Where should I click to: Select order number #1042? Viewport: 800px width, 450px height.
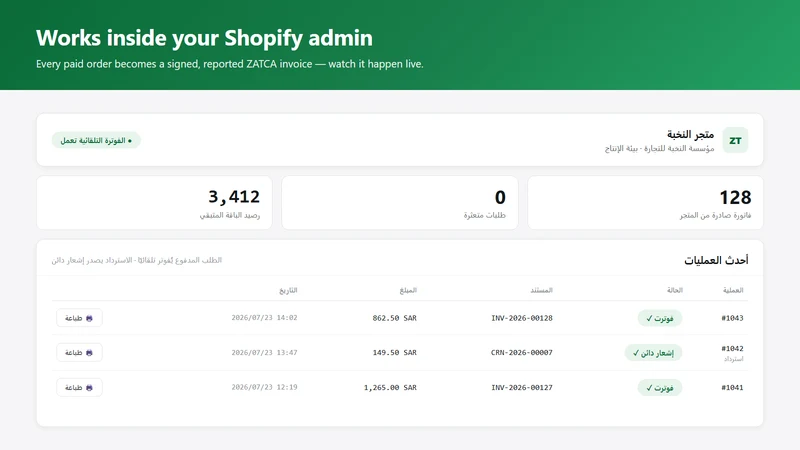pyautogui.click(x=732, y=348)
